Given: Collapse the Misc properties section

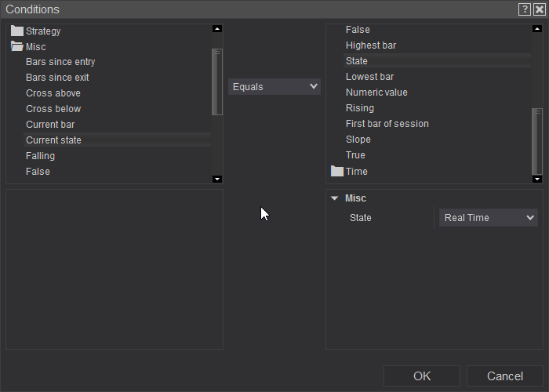Looking at the screenshot, I should (335, 198).
